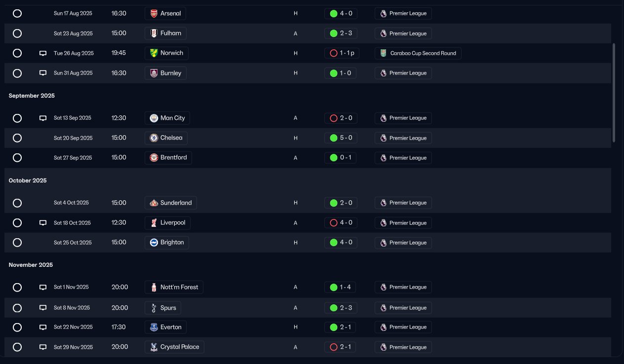
Task: Click the TV broadcast icon for Burnley match
Action: (43, 73)
